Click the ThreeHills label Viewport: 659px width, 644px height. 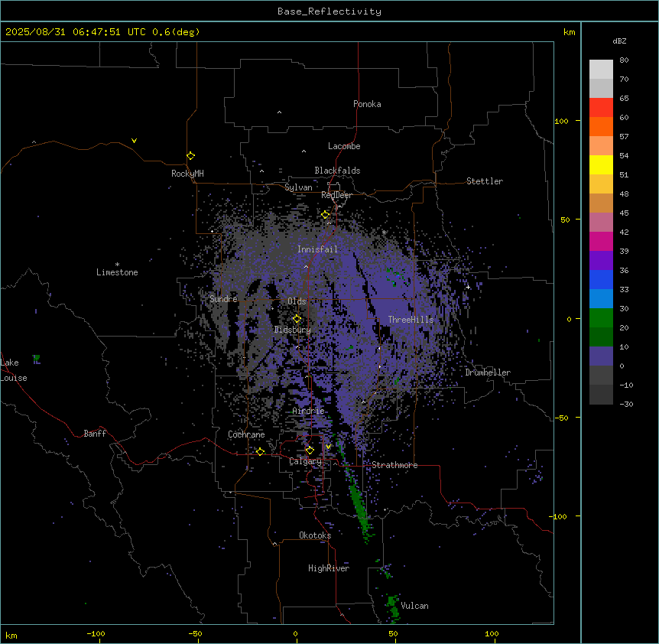[x=411, y=320]
